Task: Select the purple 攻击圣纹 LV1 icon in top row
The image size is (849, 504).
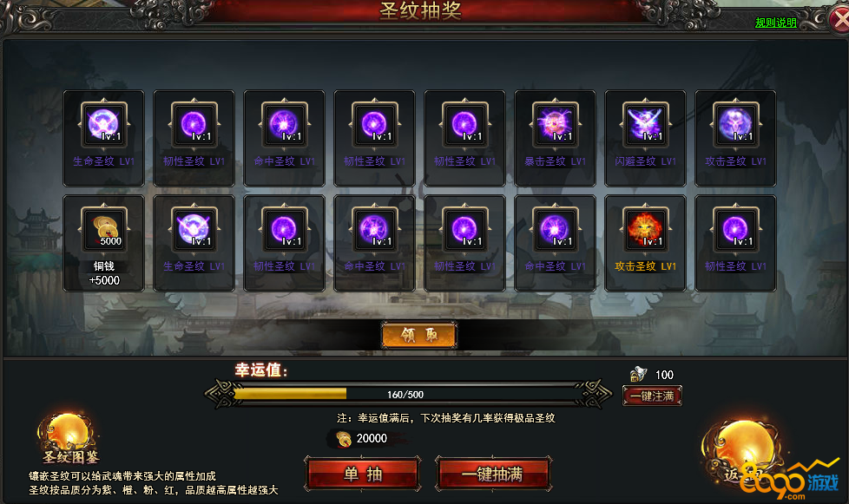Action: coord(735,124)
